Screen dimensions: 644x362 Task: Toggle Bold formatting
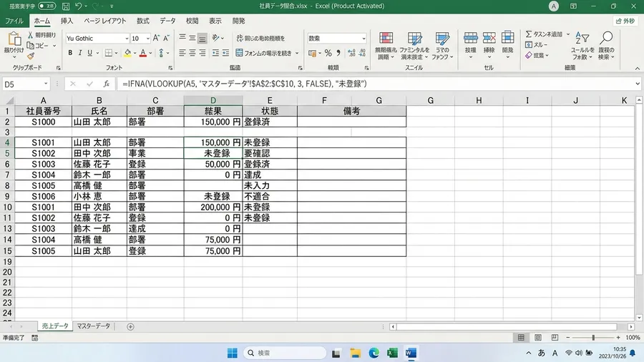click(x=70, y=53)
